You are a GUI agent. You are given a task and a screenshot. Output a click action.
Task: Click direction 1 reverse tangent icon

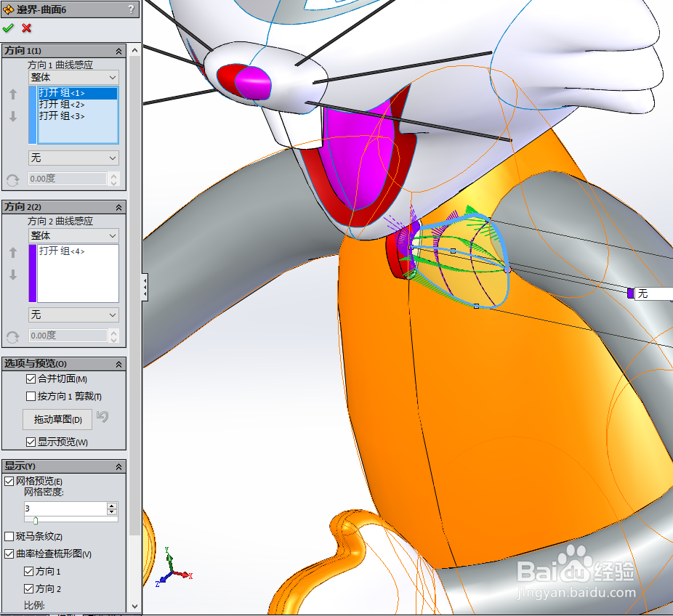[12, 179]
